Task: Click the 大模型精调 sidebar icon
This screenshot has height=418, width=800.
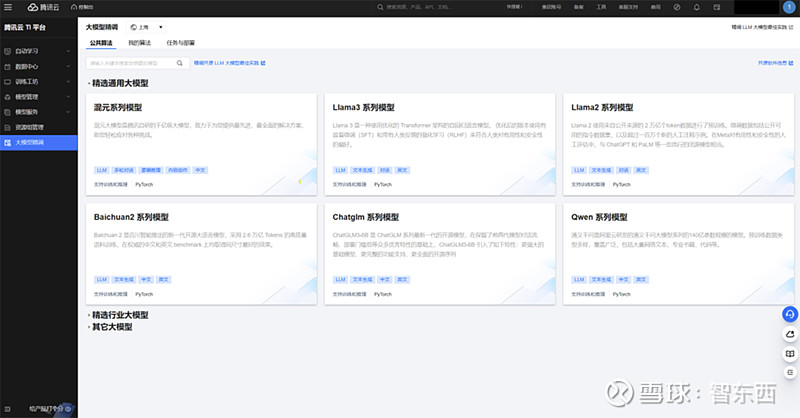Action: pyautogui.click(x=8, y=143)
